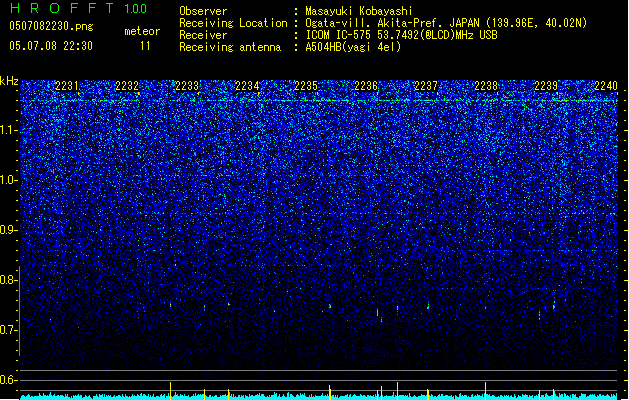
Task: Click the Receiving Location value Ogata-vill. Akita-Pref.
Action: (375, 23)
